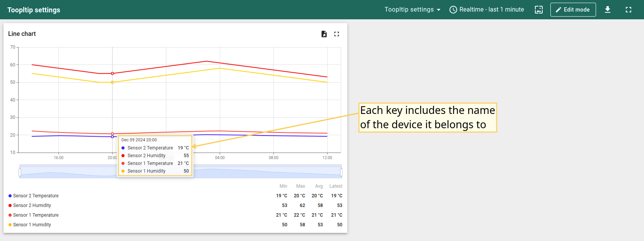This screenshot has height=241, width=644.
Task: Hide Sensor 1 Humidity series via legend
Action: [32, 225]
